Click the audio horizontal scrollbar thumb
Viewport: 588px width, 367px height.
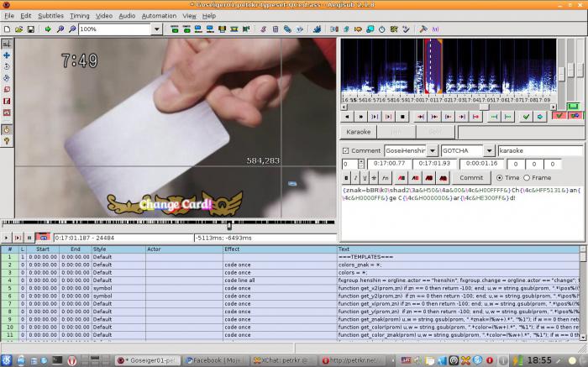point(484,107)
